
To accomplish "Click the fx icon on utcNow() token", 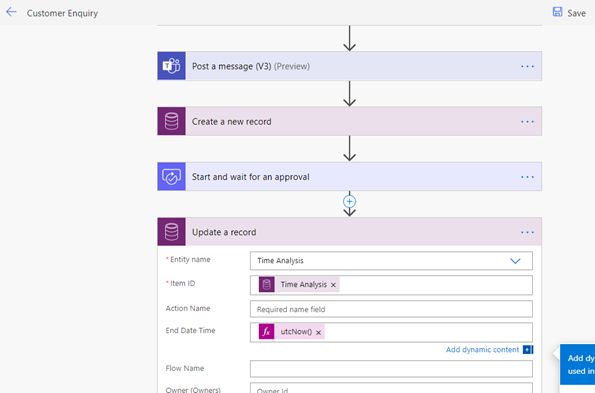I will pyautogui.click(x=266, y=332).
